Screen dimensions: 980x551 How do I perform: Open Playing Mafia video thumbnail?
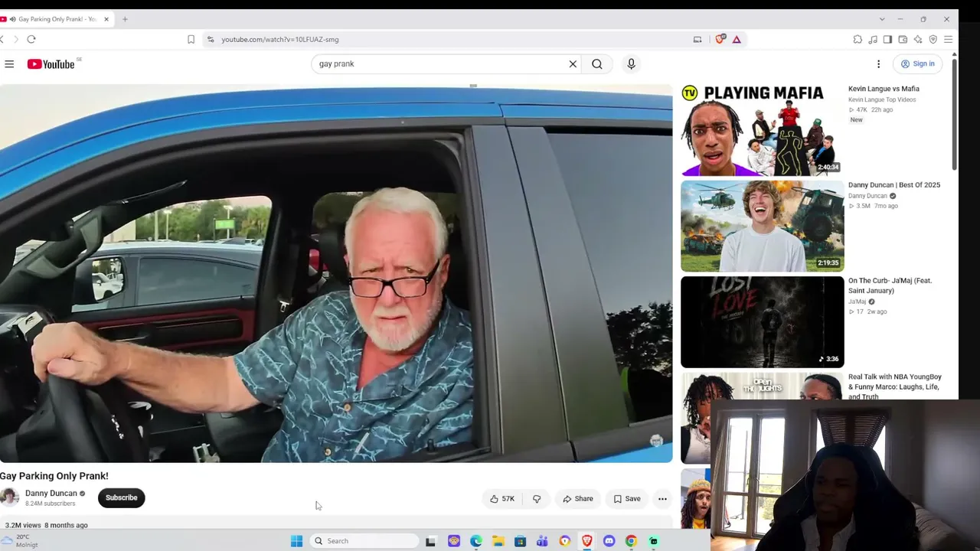pyautogui.click(x=763, y=130)
